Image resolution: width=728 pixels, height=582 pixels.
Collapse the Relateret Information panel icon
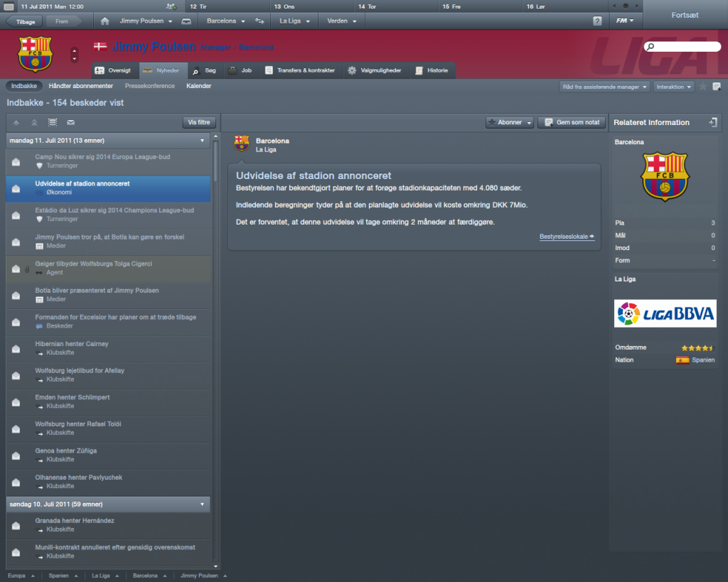pyautogui.click(x=713, y=122)
